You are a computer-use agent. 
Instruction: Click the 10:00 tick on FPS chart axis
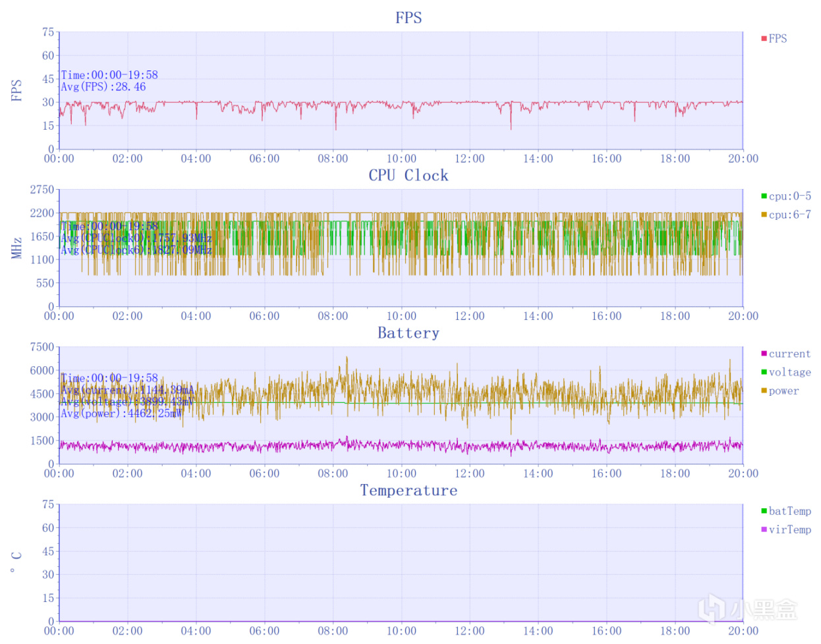[401, 159]
